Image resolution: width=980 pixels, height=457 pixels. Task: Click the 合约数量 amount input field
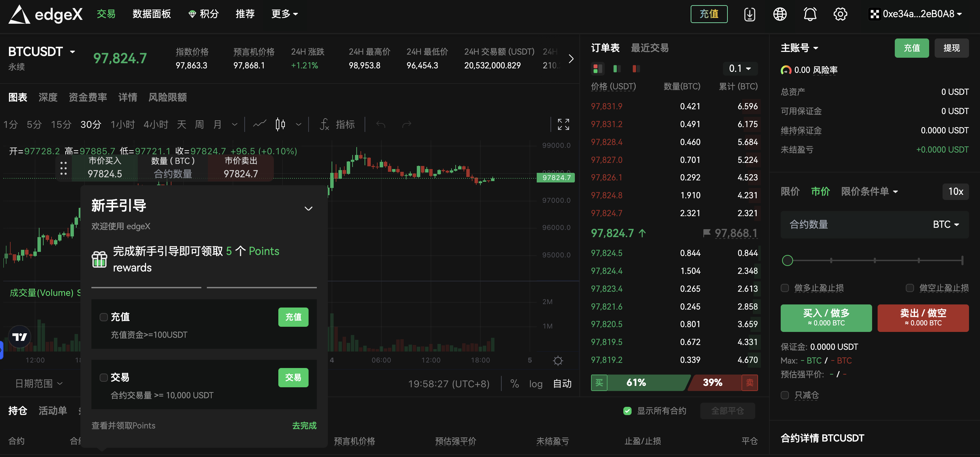tap(875, 224)
